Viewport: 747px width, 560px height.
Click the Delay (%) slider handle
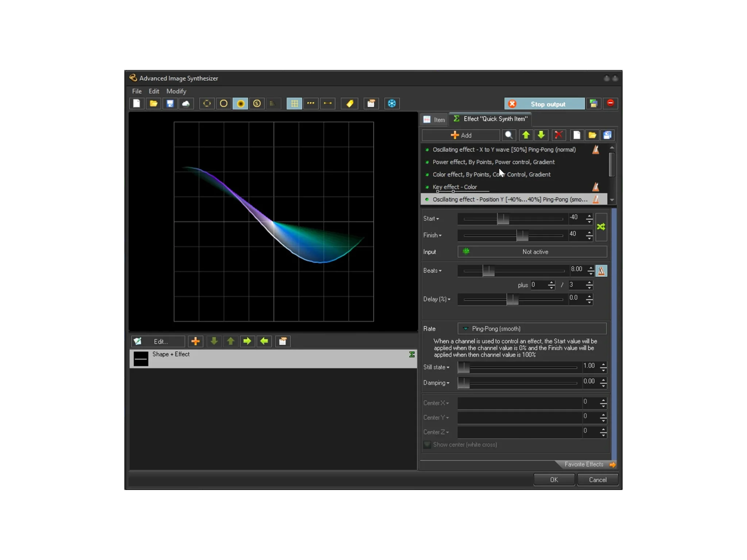512,299
